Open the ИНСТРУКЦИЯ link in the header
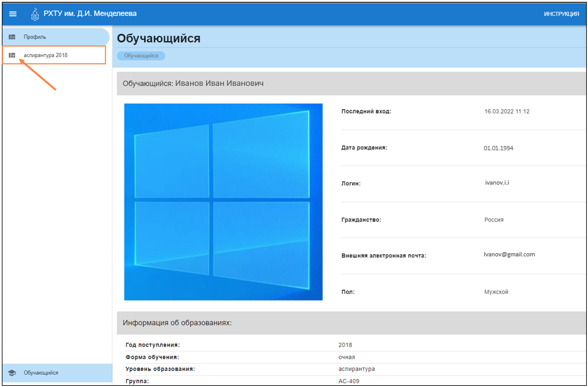588x387 pixels. 561,14
